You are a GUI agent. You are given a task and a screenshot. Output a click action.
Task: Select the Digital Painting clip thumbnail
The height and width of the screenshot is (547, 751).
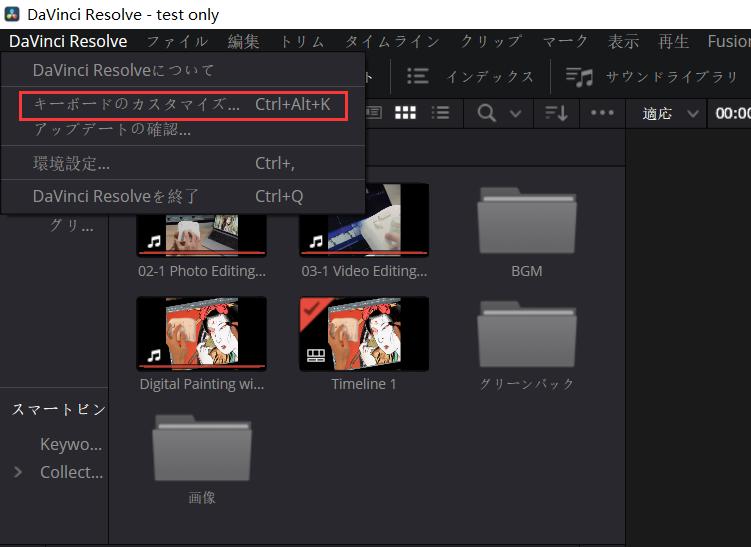coord(202,333)
